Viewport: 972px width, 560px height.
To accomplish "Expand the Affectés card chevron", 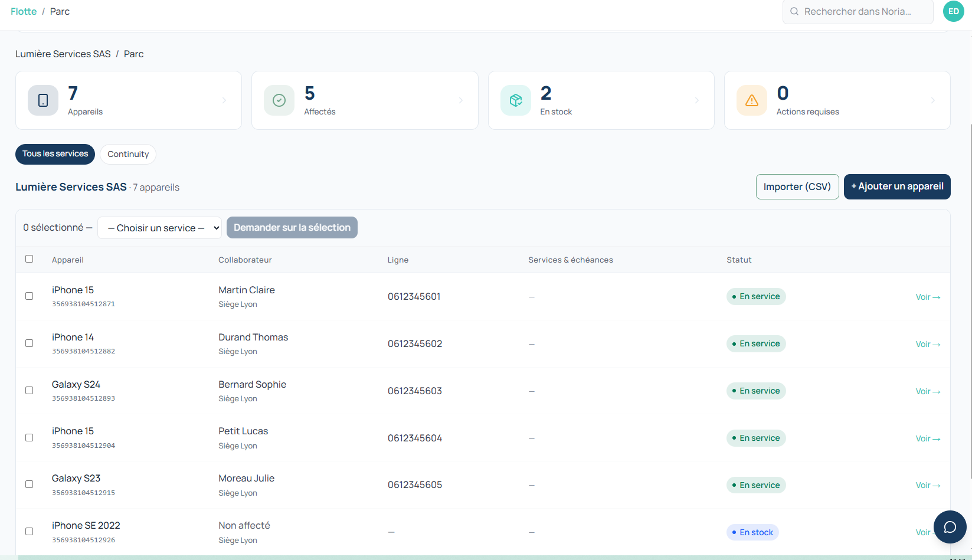I will [x=461, y=100].
